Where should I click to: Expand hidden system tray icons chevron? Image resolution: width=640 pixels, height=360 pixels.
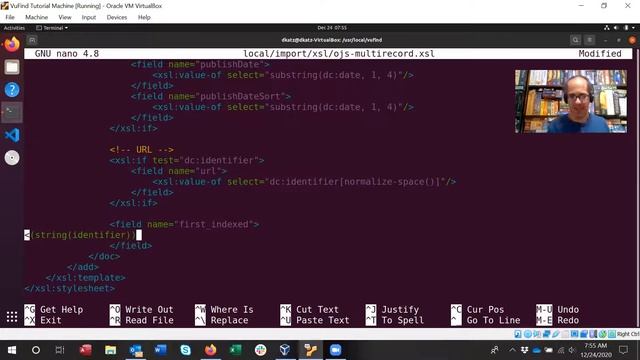tap(512, 350)
